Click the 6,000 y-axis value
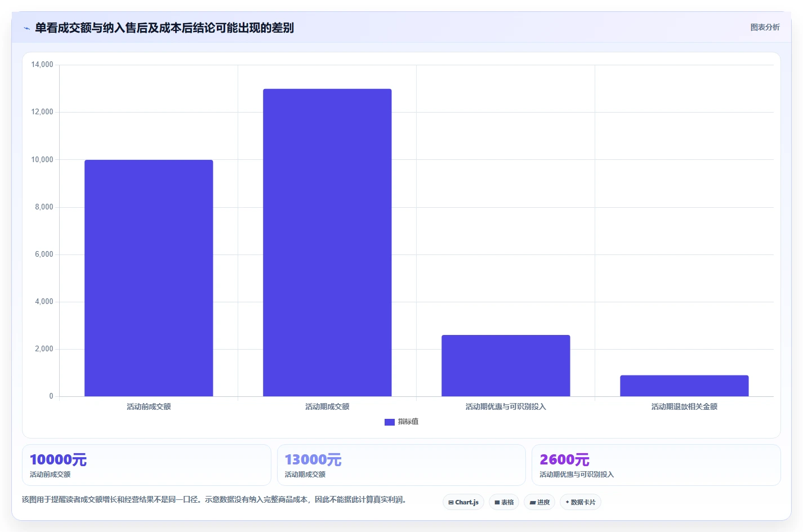The height and width of the screenshot is (532, 803). 44,254
